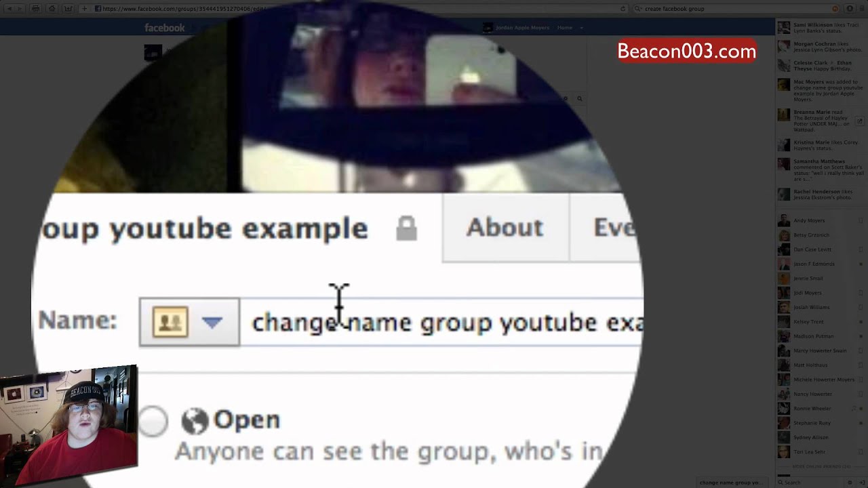
Task: Click the facebook logo in header
Action: coord(164,28)
